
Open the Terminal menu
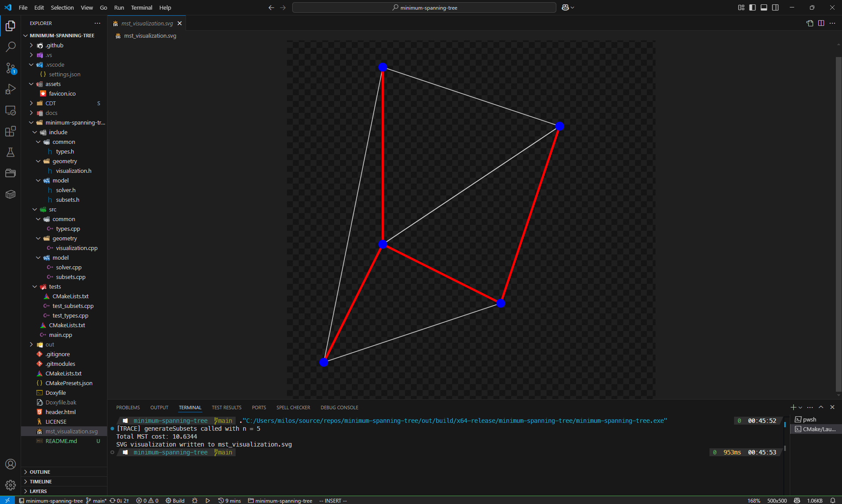(x=141, y=7)
